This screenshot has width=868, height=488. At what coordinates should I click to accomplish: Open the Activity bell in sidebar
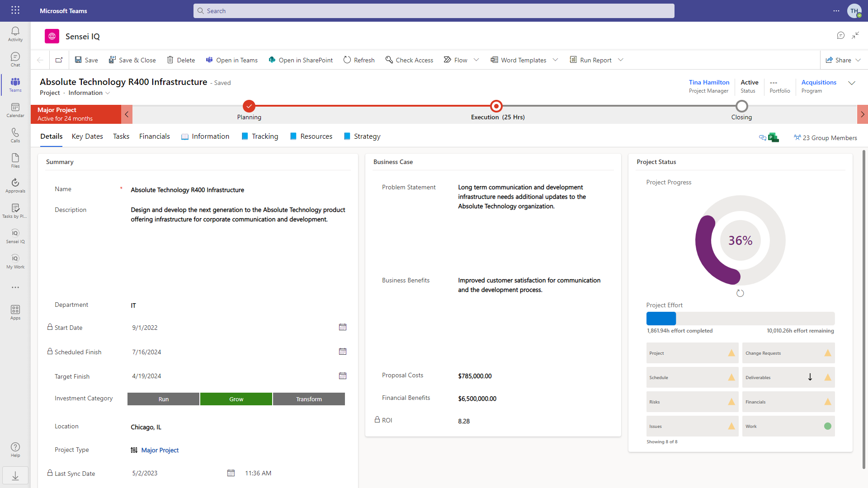[15, 34]
